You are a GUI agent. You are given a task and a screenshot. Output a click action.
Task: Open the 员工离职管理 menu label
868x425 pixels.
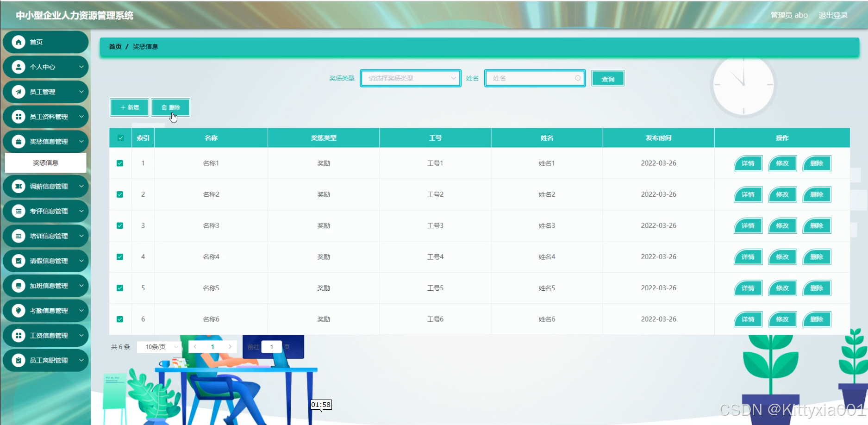49,360
